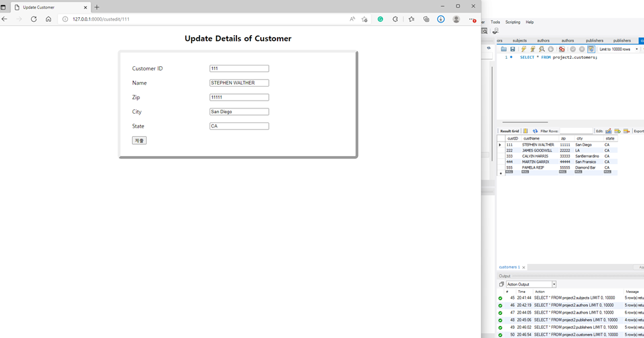Click Edit current row pencil icon
This screenshot has height=338, width=644.
pos(608,131)
